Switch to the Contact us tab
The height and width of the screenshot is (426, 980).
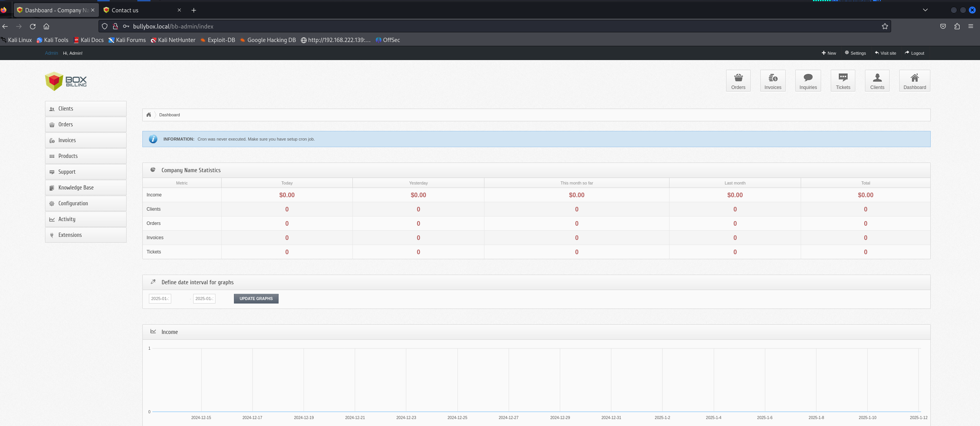142,10
